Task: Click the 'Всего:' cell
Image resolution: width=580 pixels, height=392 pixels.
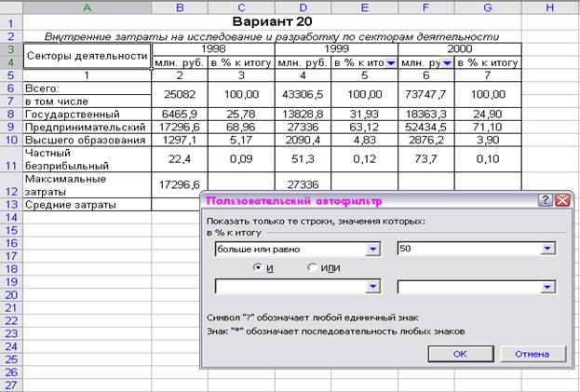Action: coord(87,88)
